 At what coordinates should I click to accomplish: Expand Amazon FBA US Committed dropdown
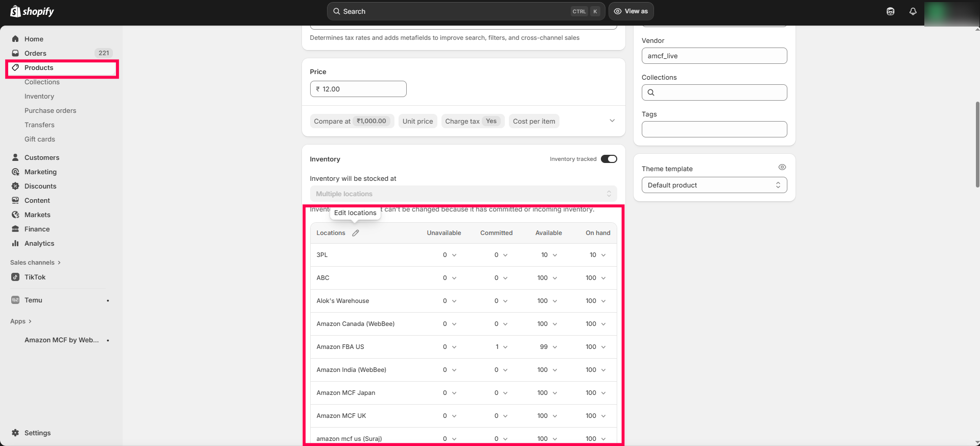coord(505,347)
